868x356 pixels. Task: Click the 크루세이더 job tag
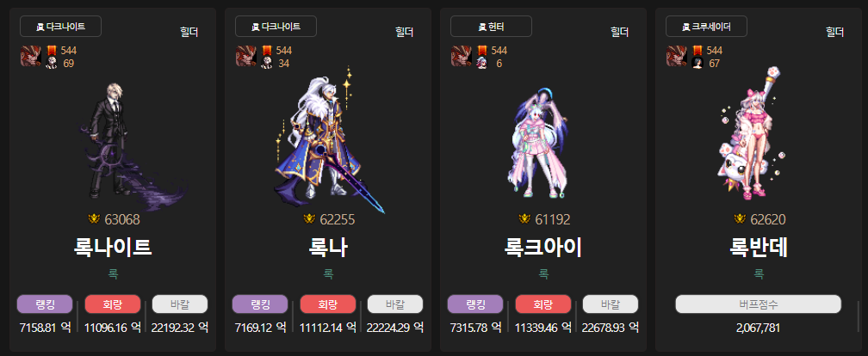pyautogui.click(x=706, y=26)
